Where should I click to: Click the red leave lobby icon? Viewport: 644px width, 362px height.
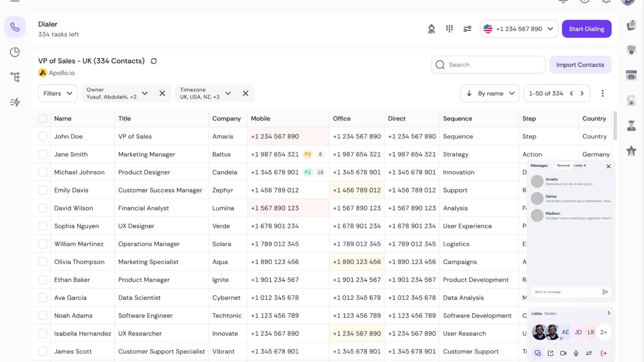coord(603,353)
